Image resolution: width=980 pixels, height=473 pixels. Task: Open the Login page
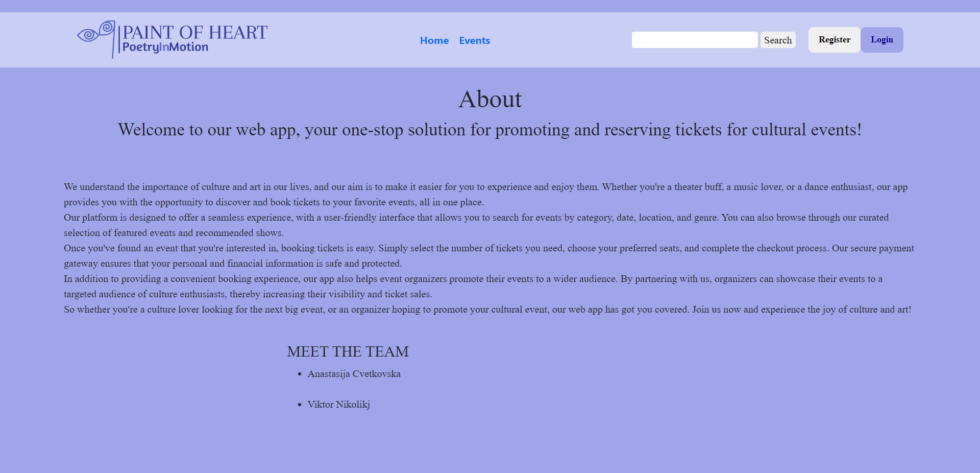881,40
